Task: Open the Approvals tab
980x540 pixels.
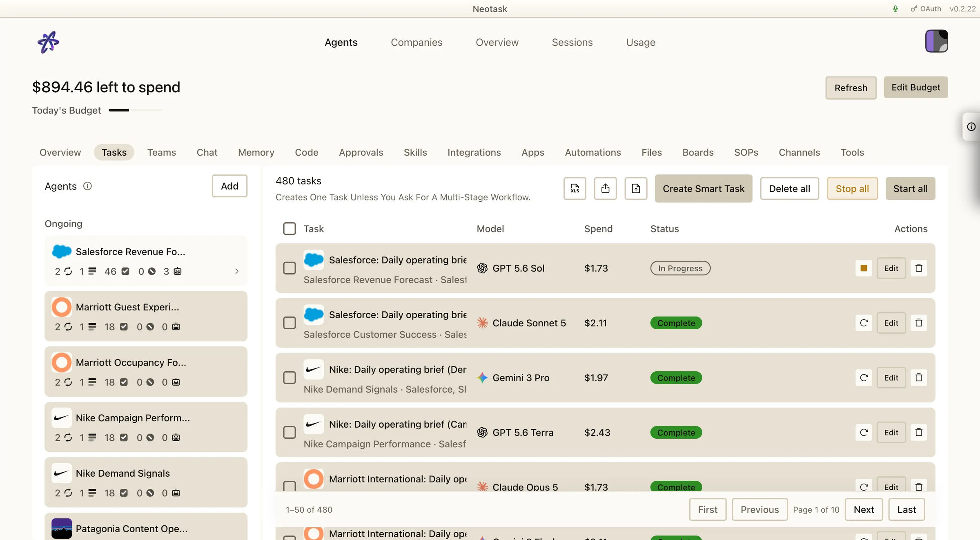Action: coord(361,152)
